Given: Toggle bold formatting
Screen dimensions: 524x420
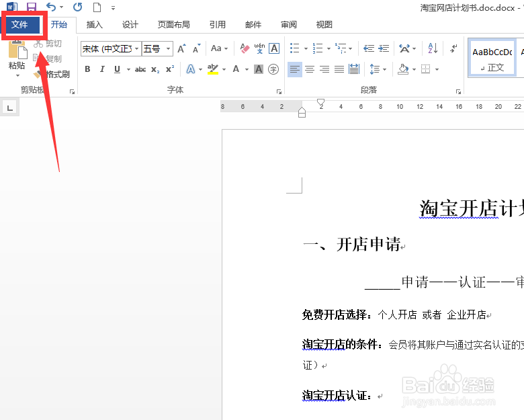Looking at the screenshot, I should (x=87, y=69).
